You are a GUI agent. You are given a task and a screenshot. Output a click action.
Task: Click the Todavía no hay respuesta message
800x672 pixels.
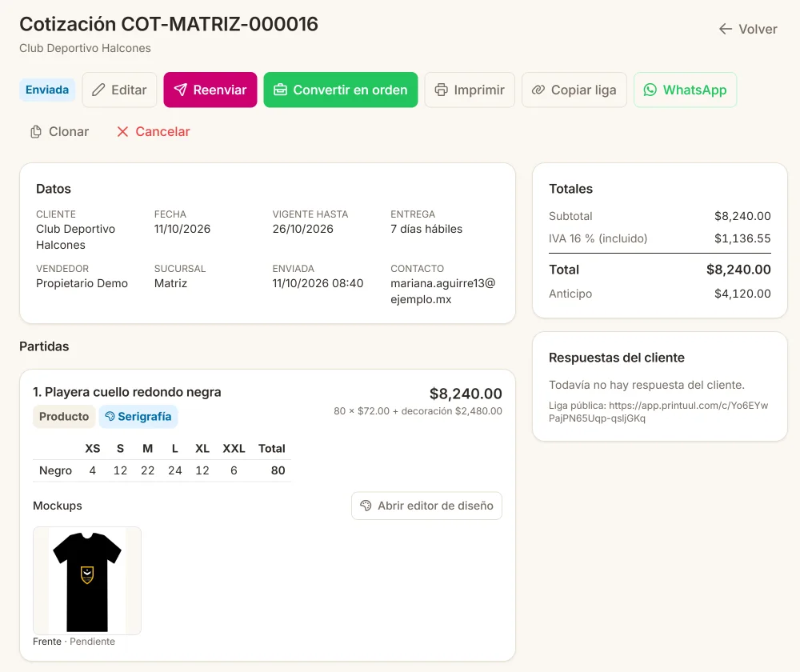646,385
